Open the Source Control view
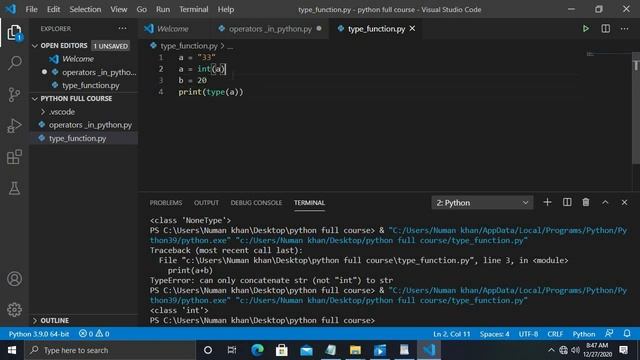This screenshot has height=360, width=640. click(14, 95)
